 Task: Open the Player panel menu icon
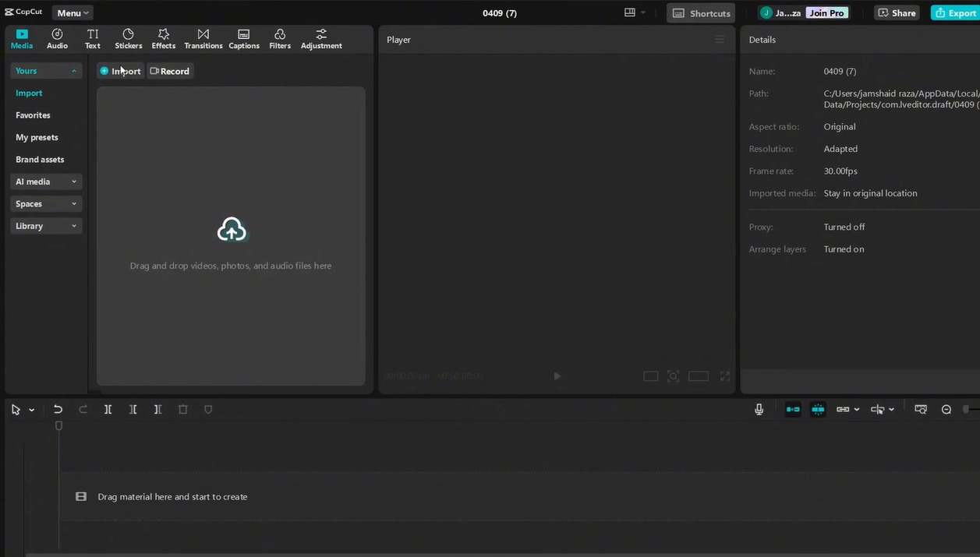720,40
